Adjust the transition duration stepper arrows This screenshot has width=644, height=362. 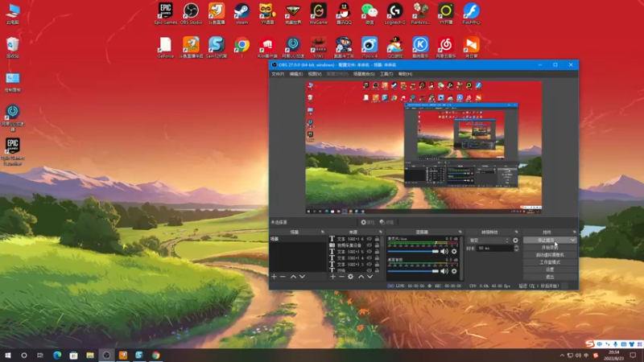(x=516, y=249)
